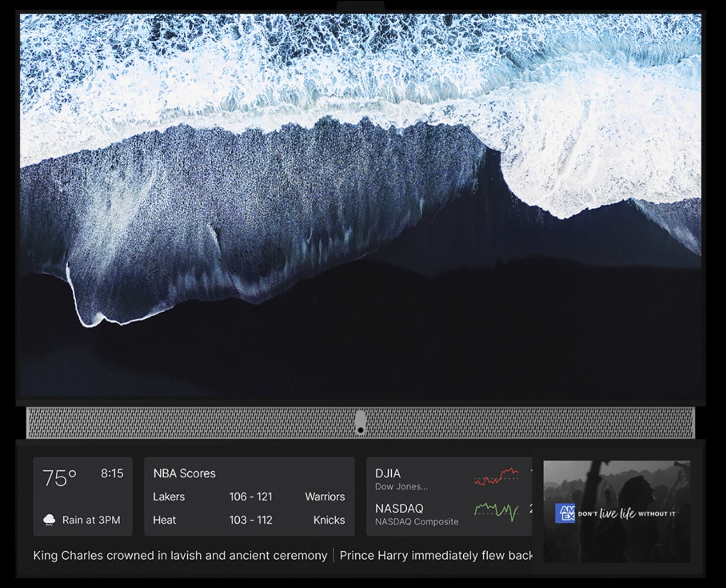Screen dimensions: 726x588
Task: Read the King Charles crowned headline
Action: tap(180, 556)
